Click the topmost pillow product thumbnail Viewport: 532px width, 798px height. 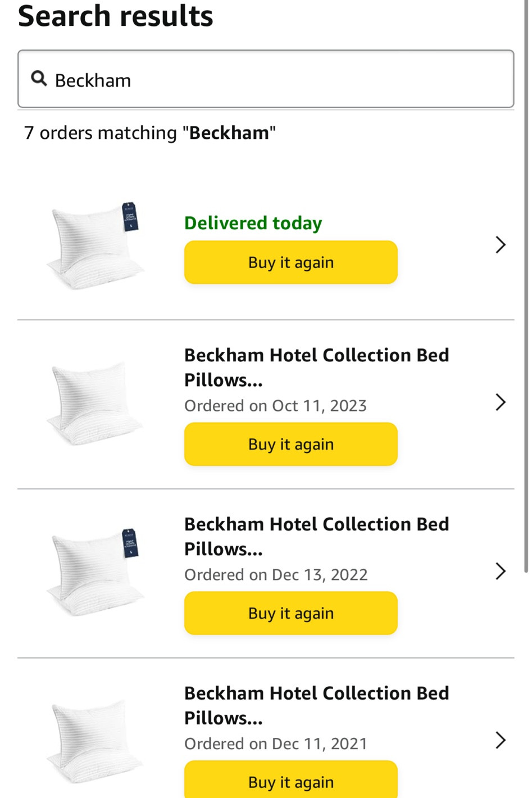point(94,244)
